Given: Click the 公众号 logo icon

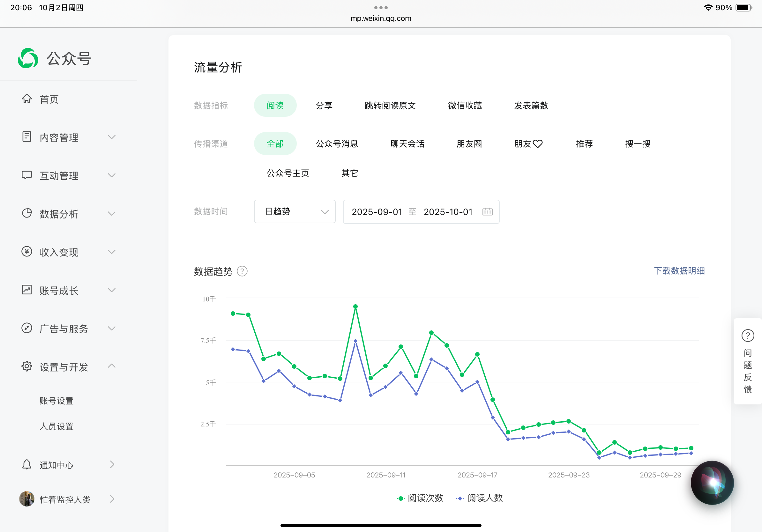Looking at the screenshot, I should coord(28,58).
